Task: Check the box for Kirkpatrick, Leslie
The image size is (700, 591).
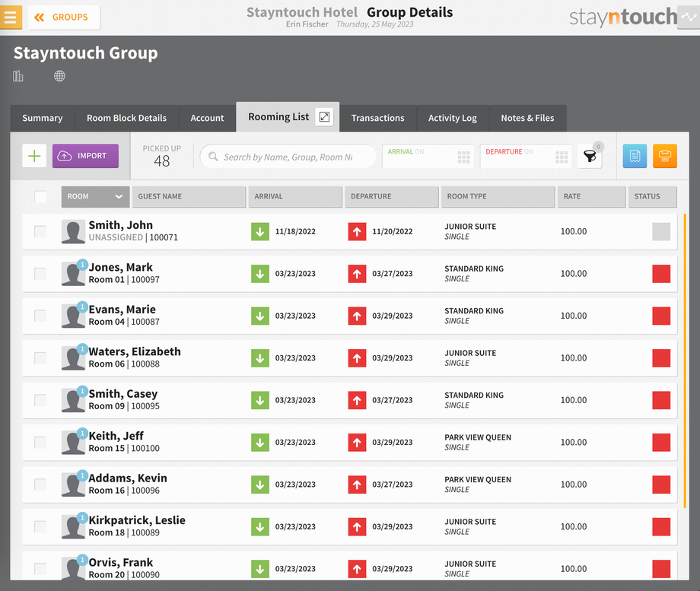Action: pos(40,526)
